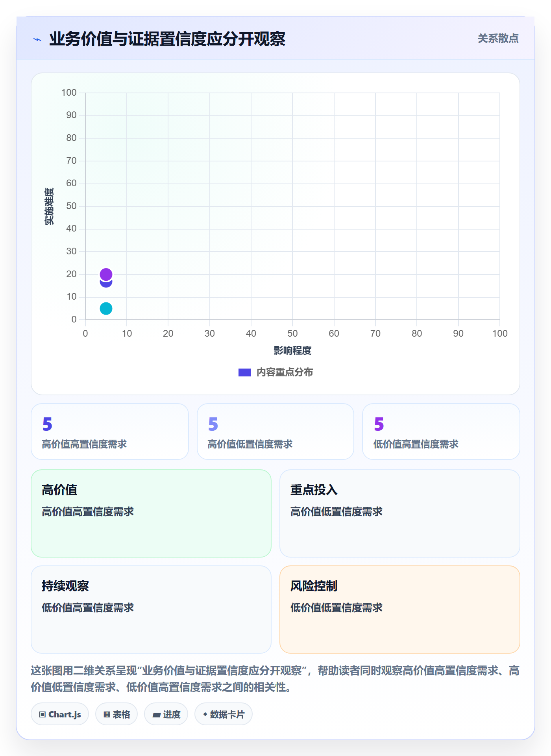Click the stat card 低价值高置信度需求
This screenshot has height=756, width=551.
pyautogui.click(x=441, y=431)
